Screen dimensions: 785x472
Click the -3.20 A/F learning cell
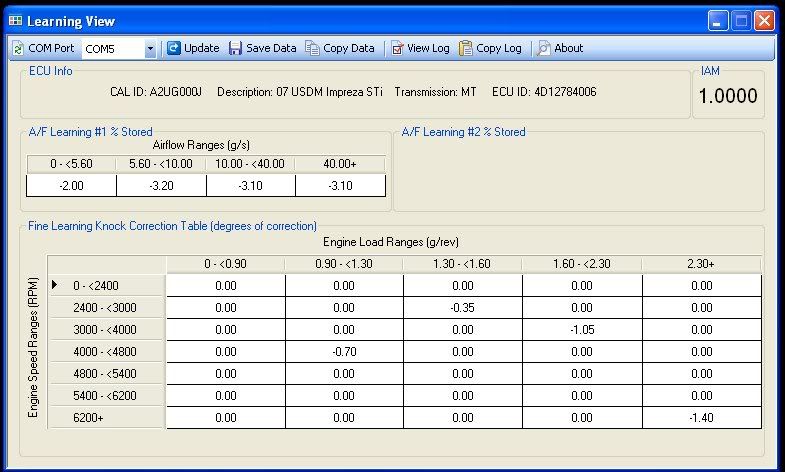161,185
